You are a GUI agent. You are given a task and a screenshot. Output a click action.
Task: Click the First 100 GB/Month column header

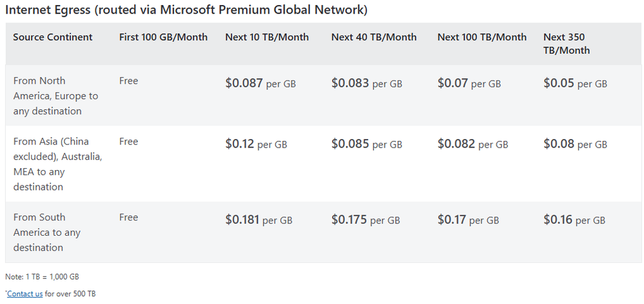[163, 37]
